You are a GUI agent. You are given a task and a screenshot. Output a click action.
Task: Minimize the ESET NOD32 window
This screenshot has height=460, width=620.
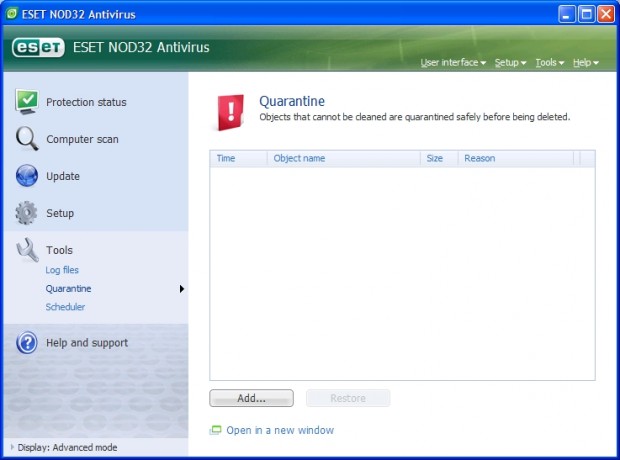[567, 14]
